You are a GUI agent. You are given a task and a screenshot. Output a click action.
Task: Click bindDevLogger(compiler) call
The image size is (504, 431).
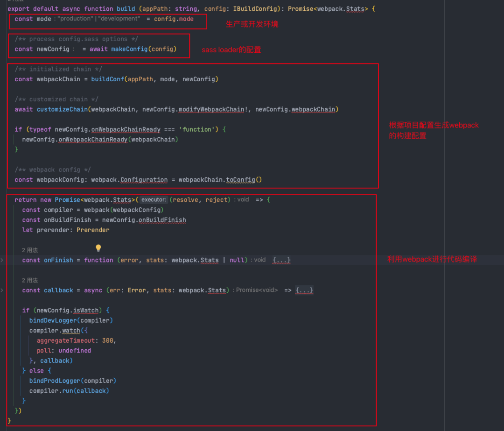click(71, 320)
